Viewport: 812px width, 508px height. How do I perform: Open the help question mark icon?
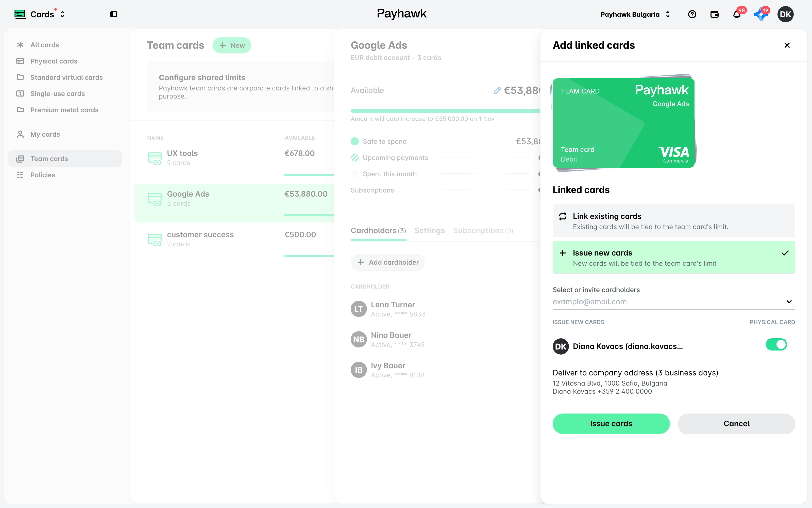coord(692,14)
